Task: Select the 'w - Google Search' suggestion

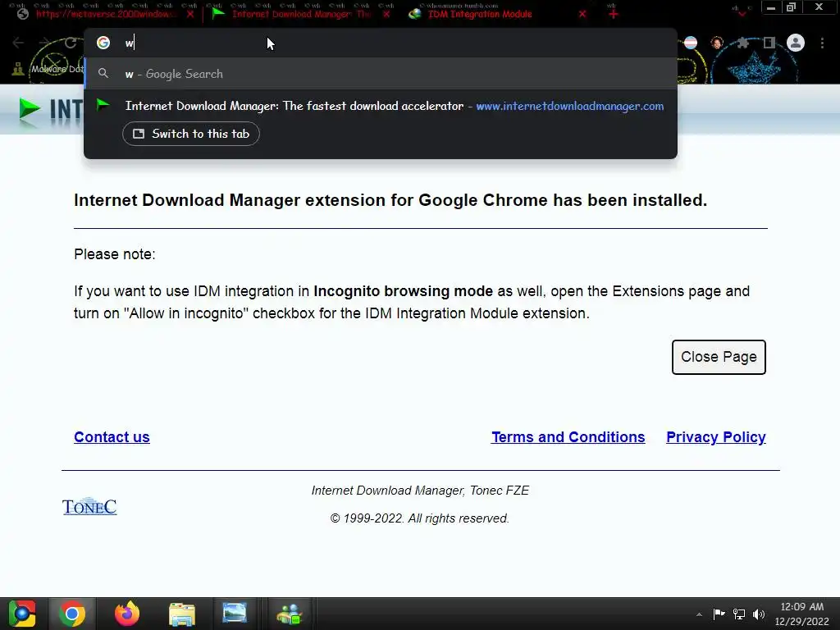Action: 381,73
